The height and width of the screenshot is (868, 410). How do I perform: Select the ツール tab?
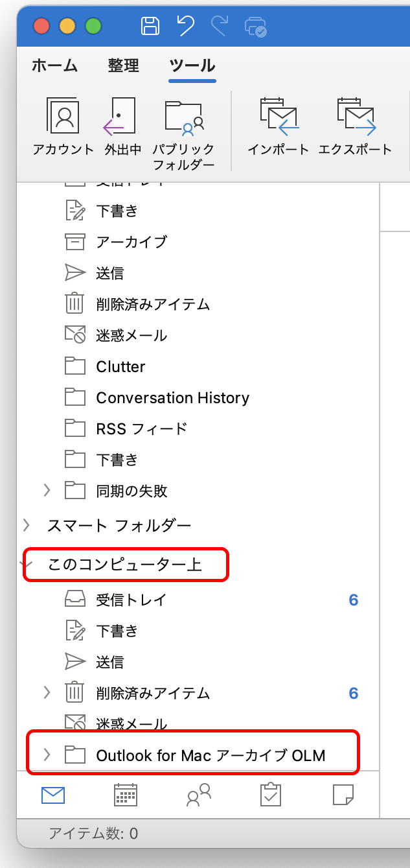[192, 65]
